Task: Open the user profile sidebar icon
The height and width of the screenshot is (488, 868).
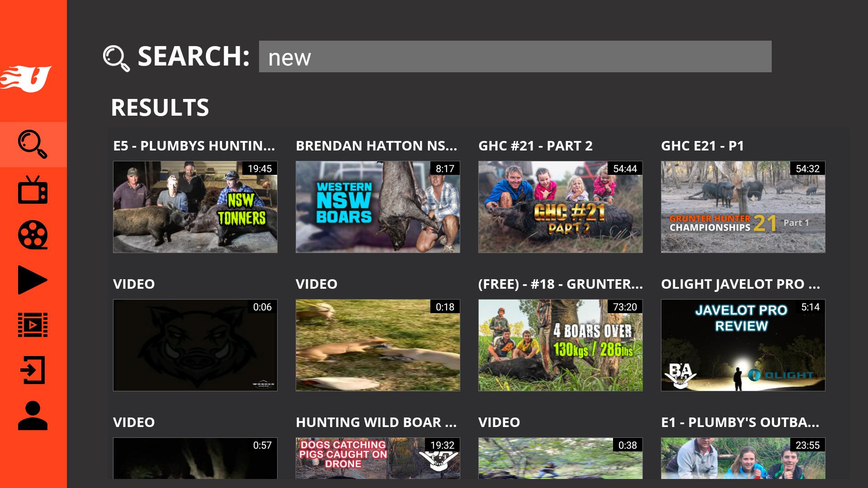Action: pos(33,415)
